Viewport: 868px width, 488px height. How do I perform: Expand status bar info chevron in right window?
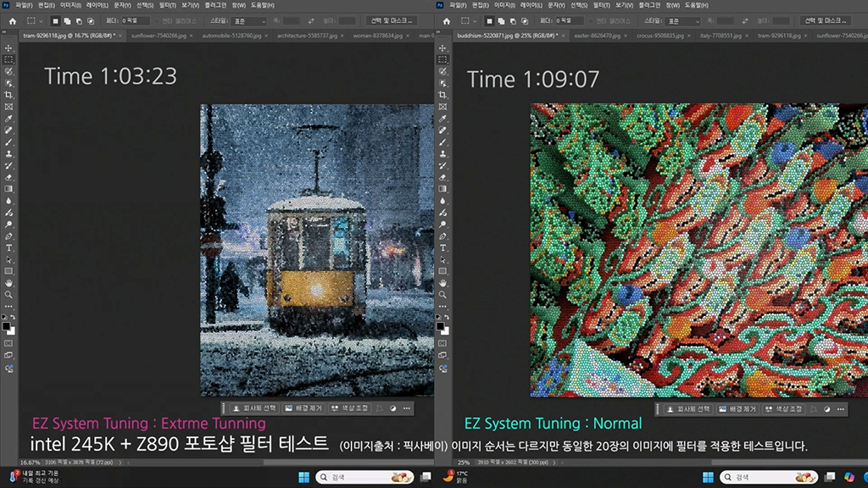pos(554,462)
